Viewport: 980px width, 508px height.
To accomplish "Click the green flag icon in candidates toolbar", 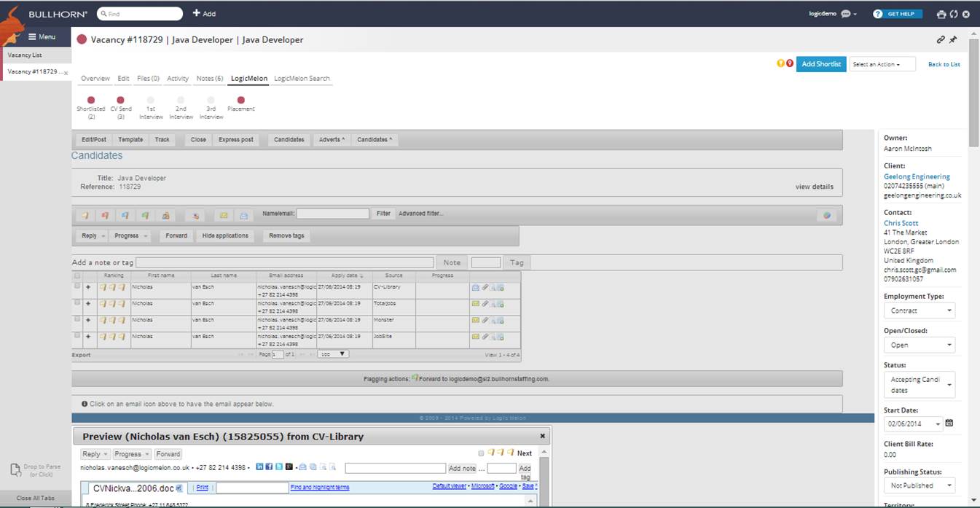I will (x=146, y=215).
